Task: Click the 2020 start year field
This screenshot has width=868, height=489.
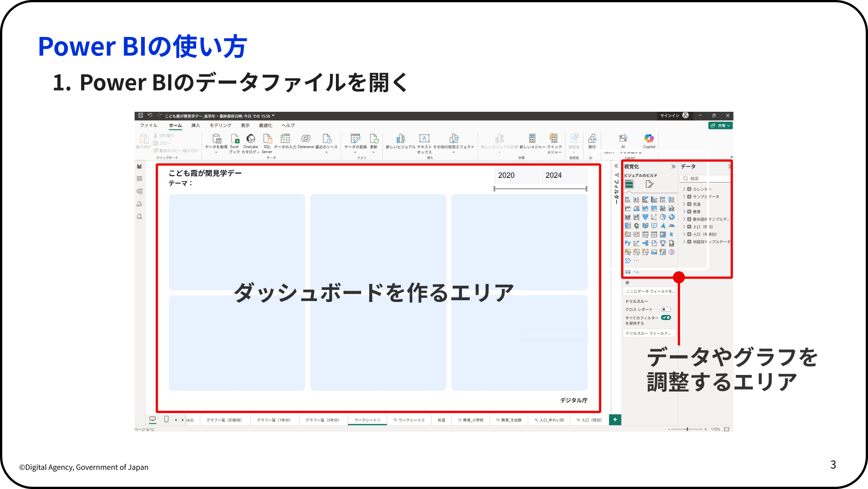Action: [517, 175]
